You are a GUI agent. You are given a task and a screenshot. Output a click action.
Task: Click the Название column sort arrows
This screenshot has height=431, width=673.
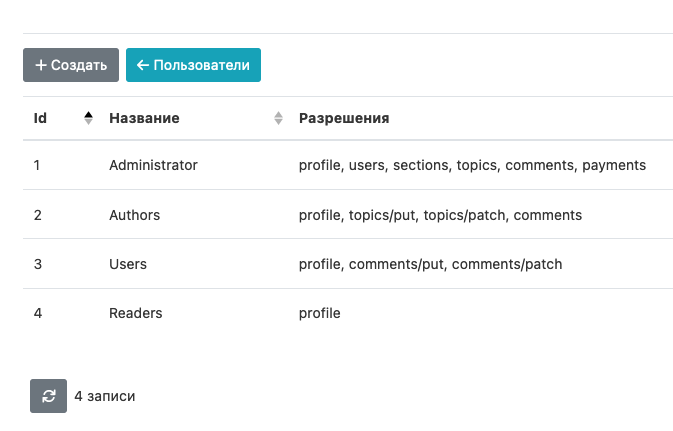(x=278, y=118)
